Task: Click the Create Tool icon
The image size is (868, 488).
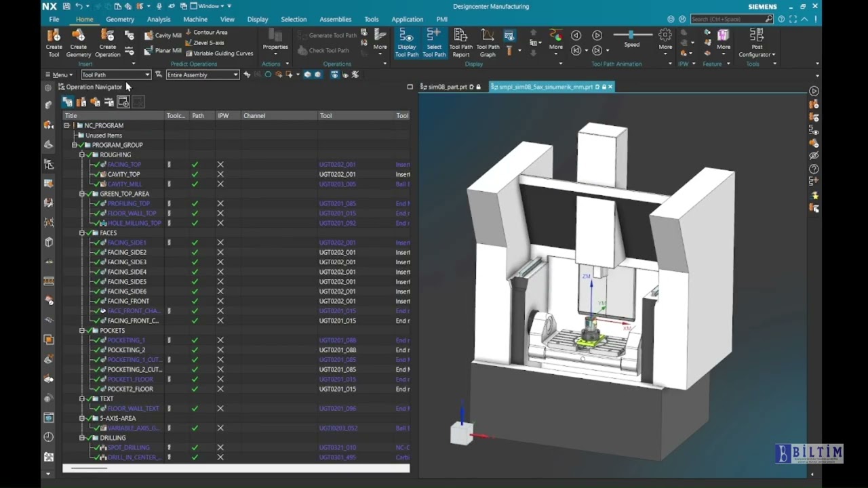Action: pyautogui.click(x=54, y=43)
